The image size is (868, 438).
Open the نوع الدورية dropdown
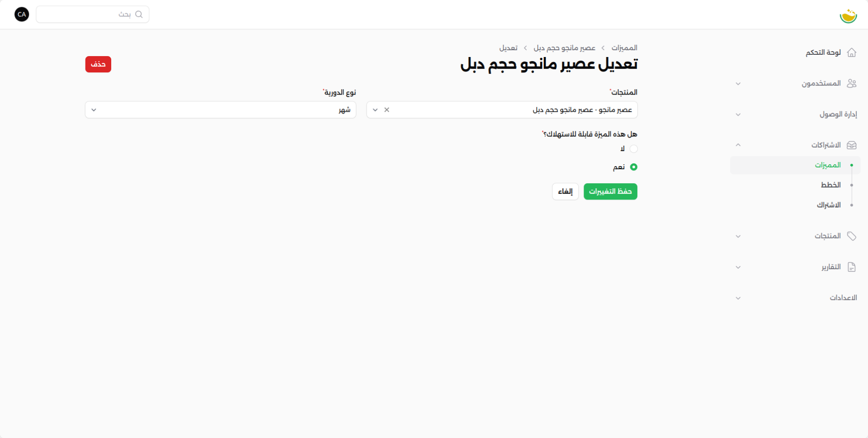(x=221, y=110)
